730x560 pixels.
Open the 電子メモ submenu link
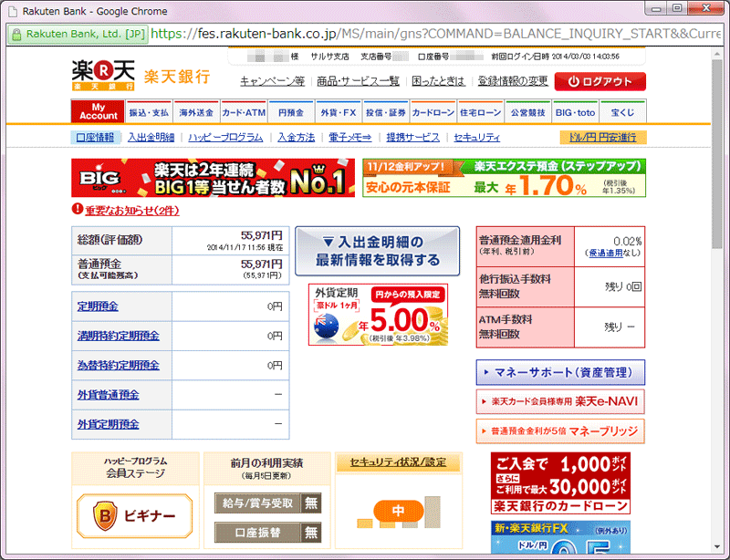[350, 138]
